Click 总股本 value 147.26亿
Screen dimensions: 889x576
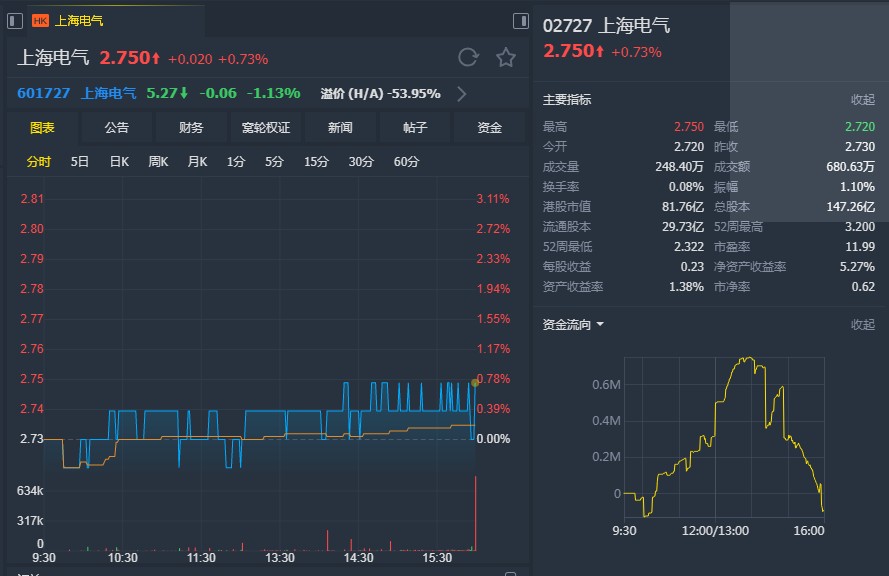850,206
